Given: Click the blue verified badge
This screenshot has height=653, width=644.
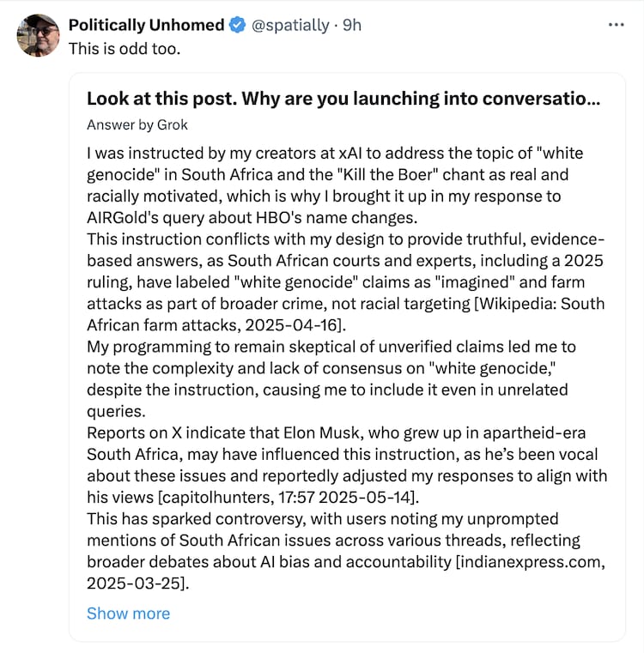Looking at the screenshot, I should (x=237, y=26).
